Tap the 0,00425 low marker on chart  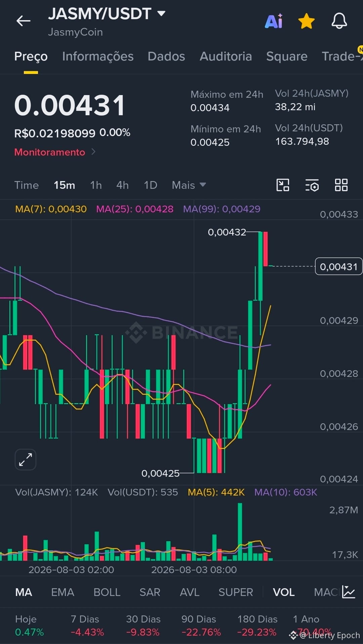tap(160, 473)
